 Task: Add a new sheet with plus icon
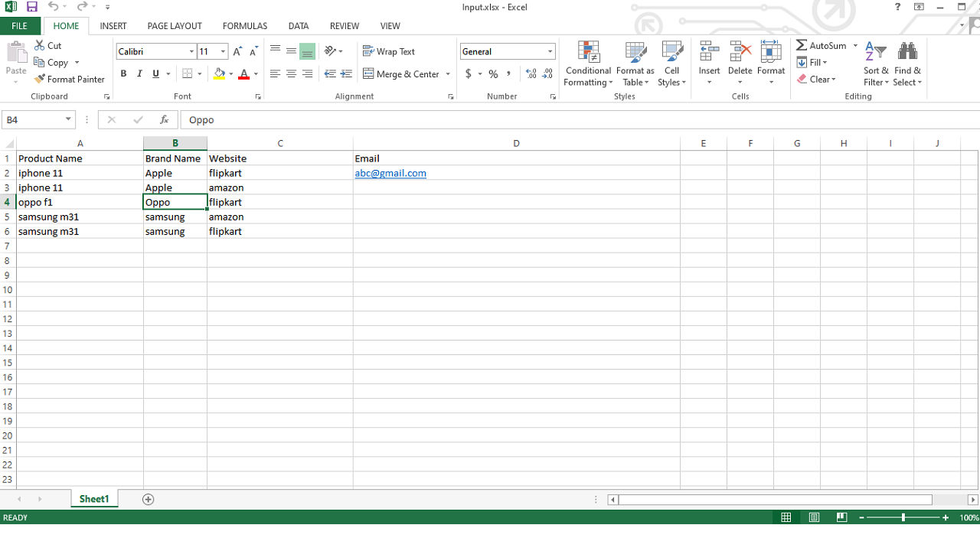point(149,499)
